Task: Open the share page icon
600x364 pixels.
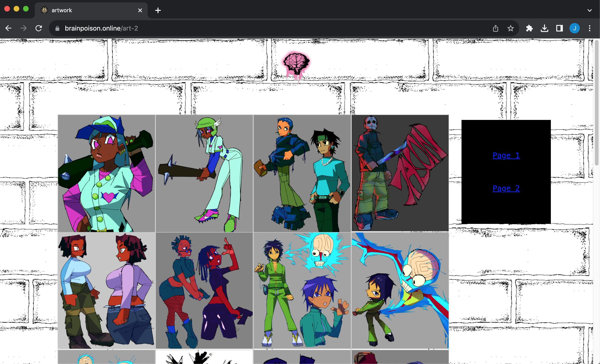Action: point(495,28)
